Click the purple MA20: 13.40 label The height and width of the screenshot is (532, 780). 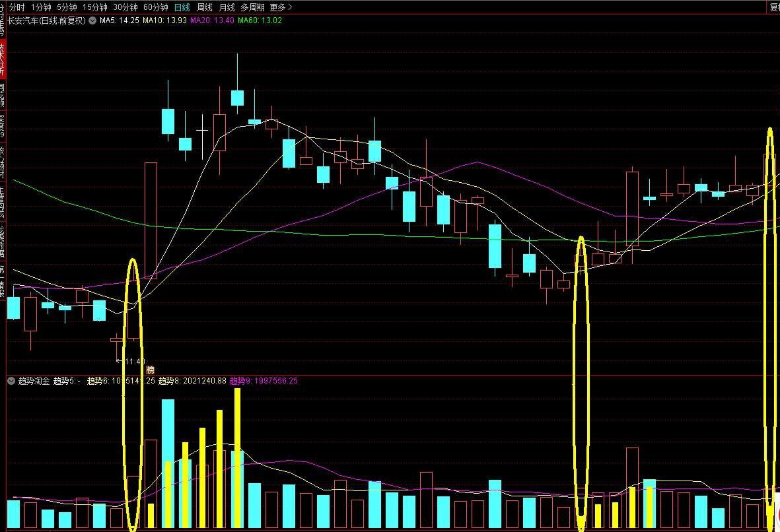(212, 20)
